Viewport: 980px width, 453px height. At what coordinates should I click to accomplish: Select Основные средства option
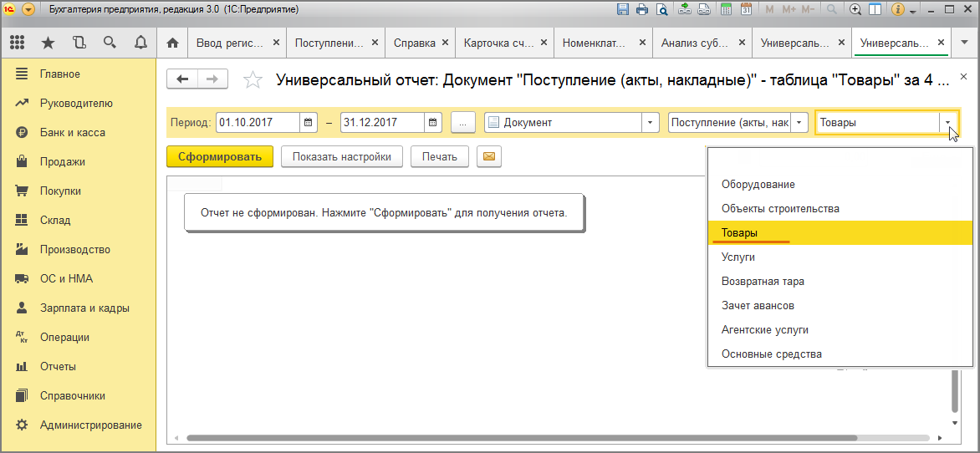(x=840, y=354)
